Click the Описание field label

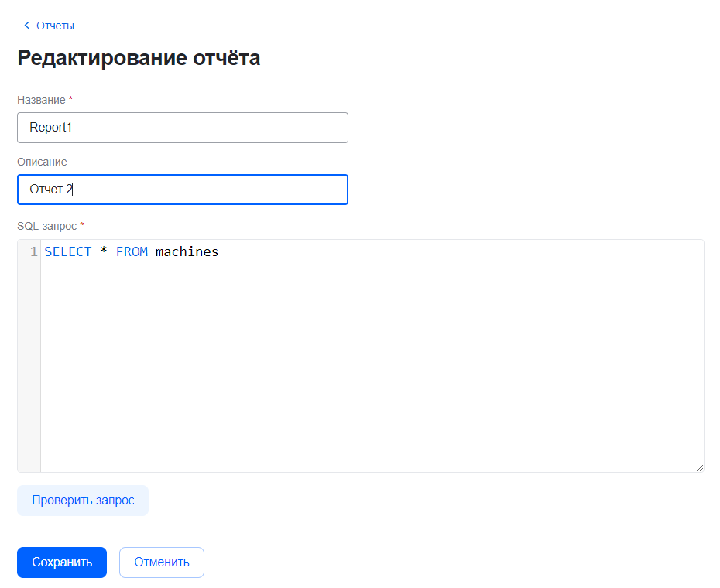(42, 162)
